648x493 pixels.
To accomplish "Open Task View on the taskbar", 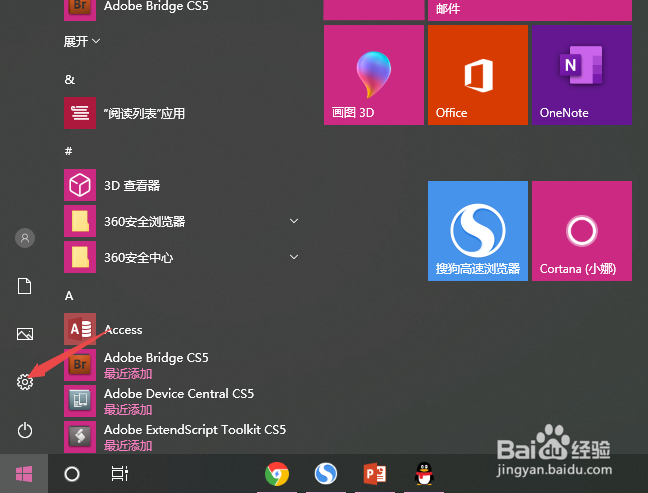I will click(120, 474).
